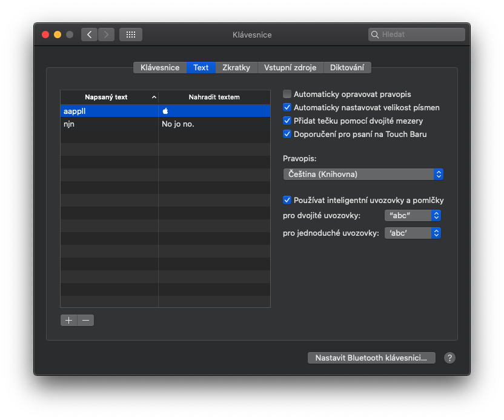Screen dimensions: 504x420
Task: Click Nastavit Bluetooth klávesnici button
Action: pos(371,358)
